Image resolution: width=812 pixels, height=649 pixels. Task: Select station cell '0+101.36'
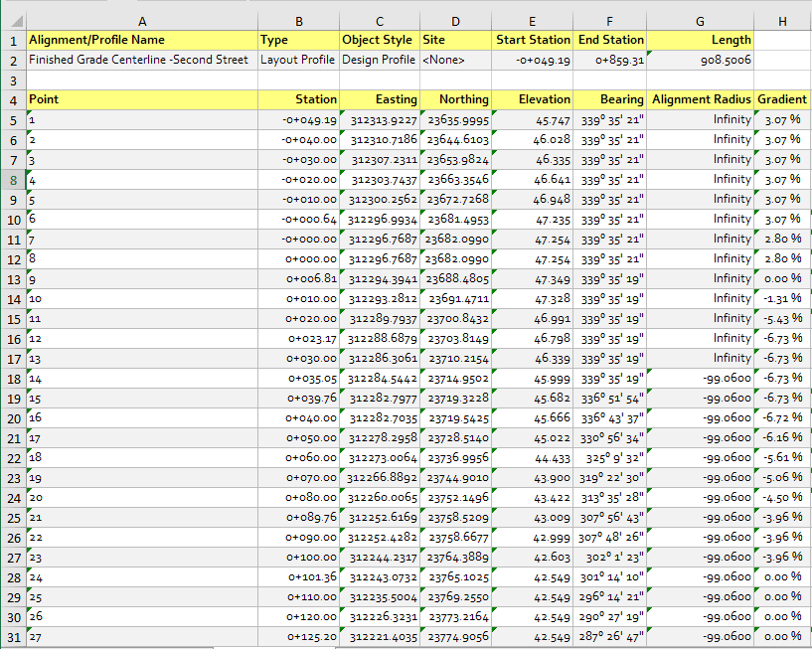point(299,577)
